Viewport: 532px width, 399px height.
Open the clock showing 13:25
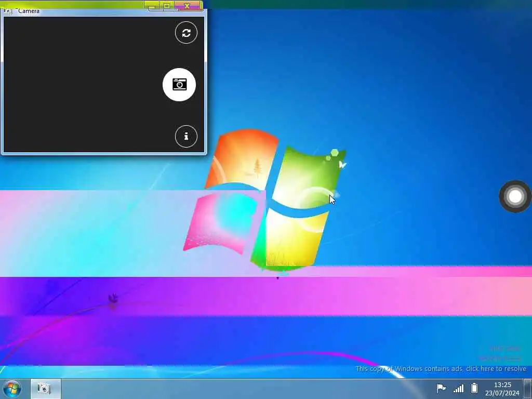pyautogui.click(x=502, y=385)
